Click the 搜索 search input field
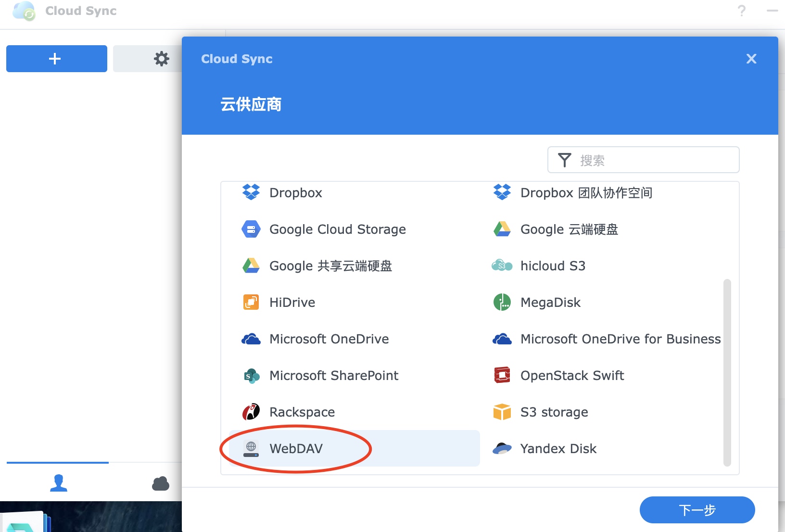Viewport: 785px width, 532px height. pyautogui.click(x=644, y=160)
